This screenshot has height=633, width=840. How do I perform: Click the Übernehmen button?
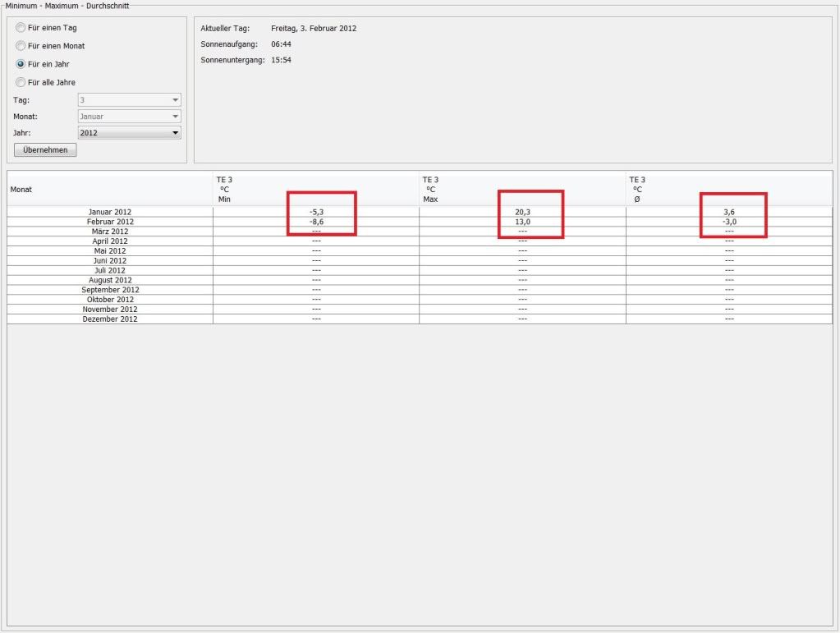pos(45,150)
